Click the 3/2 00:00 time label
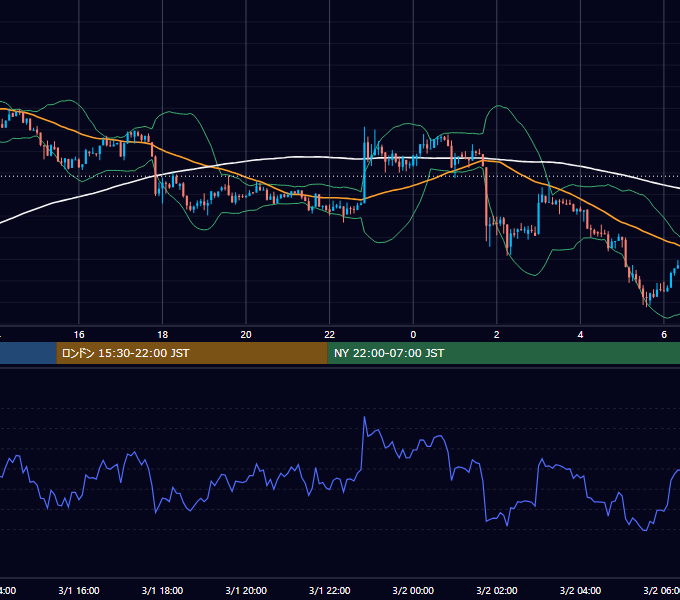680x600 pixels. (x=413, y=590)
